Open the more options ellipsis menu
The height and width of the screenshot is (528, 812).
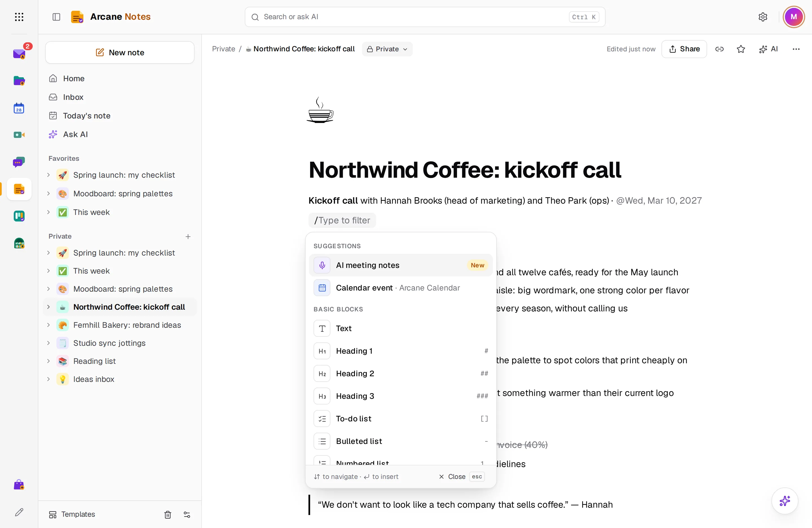click(x=796, y=49)
